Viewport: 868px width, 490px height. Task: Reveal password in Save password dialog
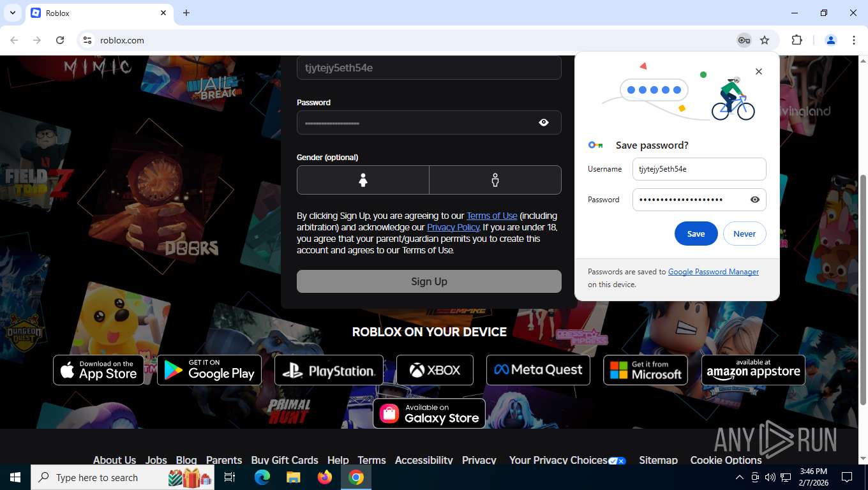pos(755,200)
